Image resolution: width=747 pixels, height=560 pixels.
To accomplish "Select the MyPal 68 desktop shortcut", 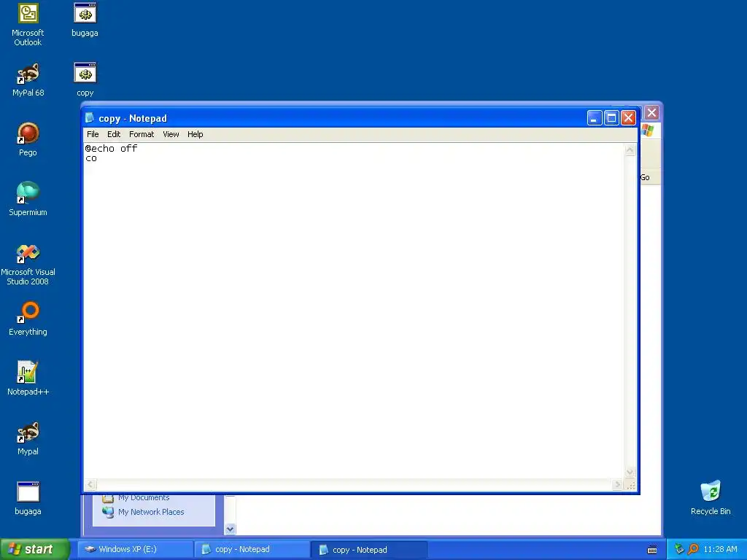I will coord(28,80).
